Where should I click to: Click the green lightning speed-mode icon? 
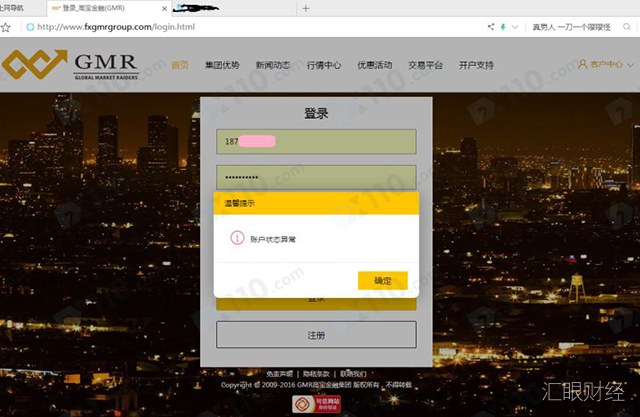point(503,27)
